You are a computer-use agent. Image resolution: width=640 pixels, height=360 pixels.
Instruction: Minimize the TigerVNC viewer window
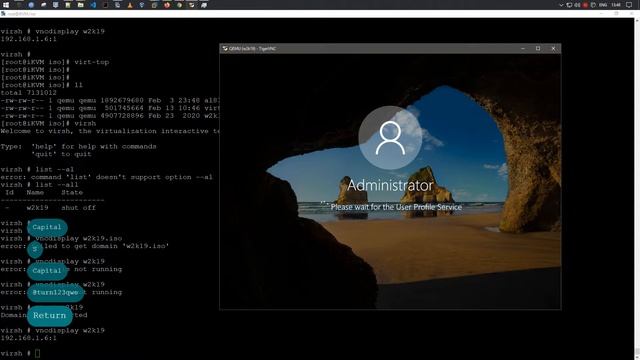(523, 49)
